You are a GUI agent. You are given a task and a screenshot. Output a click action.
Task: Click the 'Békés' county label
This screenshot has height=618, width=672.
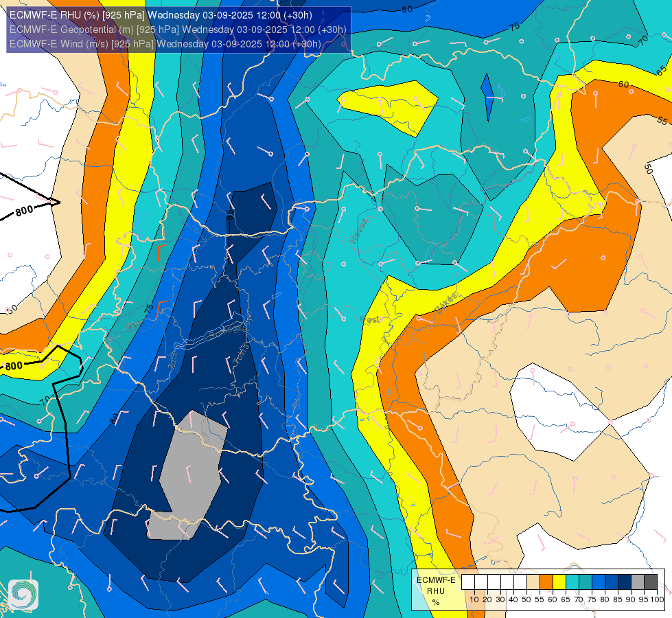pos(447,302)
